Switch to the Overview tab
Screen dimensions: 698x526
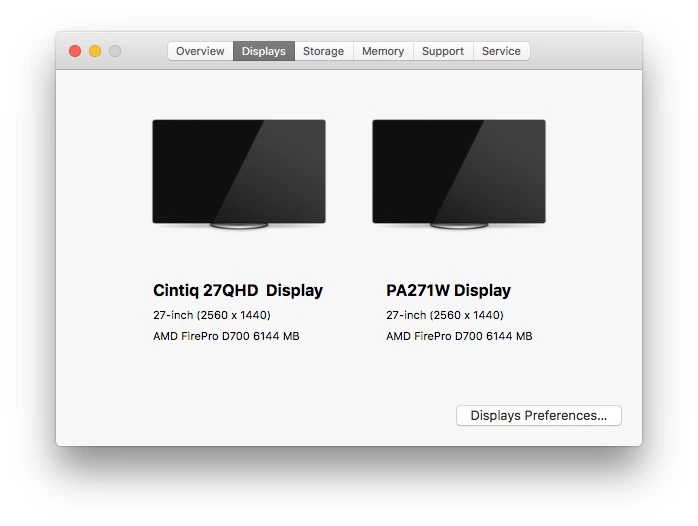point(200,51)
